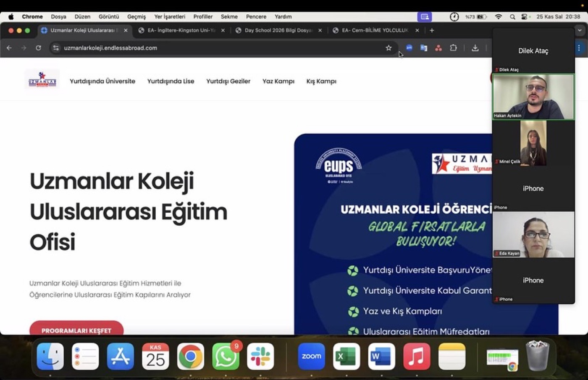Go back to the previous page
The image size is (588, 380).
(x=9, y=48)
